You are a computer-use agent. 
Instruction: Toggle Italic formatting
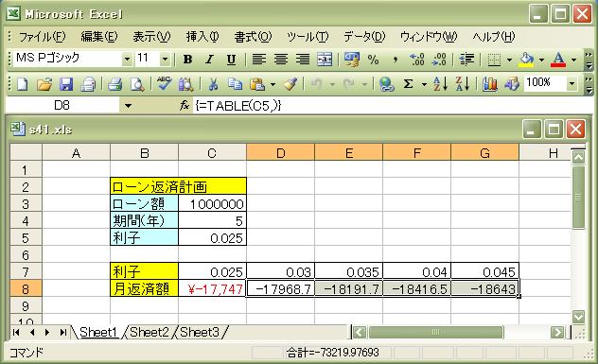[209, 60]
